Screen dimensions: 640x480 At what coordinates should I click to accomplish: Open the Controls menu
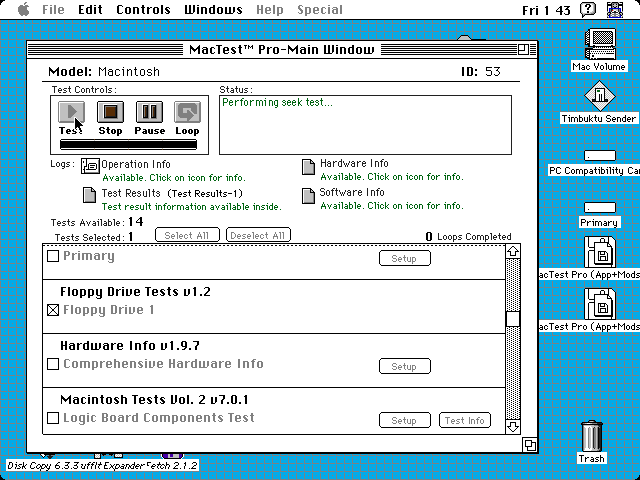pyautogui.click(x=143, y=9)
